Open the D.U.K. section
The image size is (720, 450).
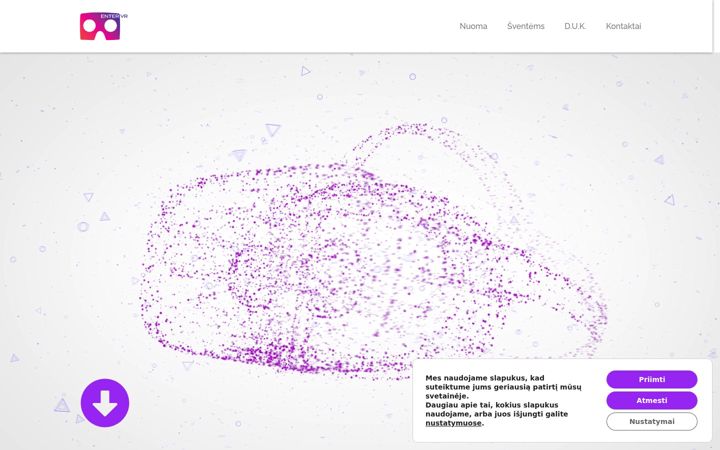pyautogui.click(x=575, y=26)
